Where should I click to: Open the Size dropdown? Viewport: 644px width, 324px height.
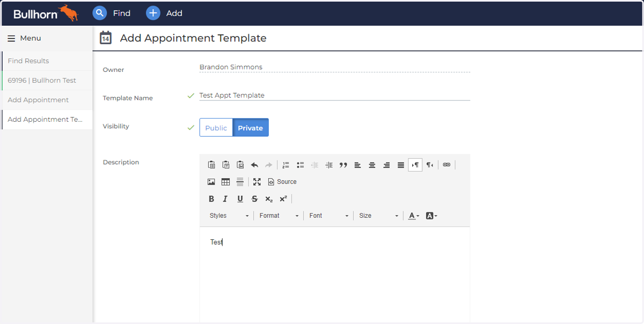click(379, 216)
